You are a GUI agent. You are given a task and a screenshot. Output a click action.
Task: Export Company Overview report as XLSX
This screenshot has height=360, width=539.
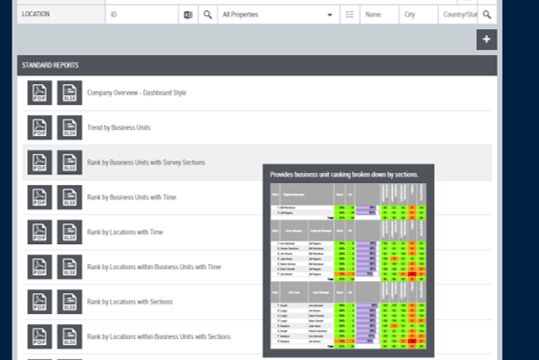click(x=69, y=93)
